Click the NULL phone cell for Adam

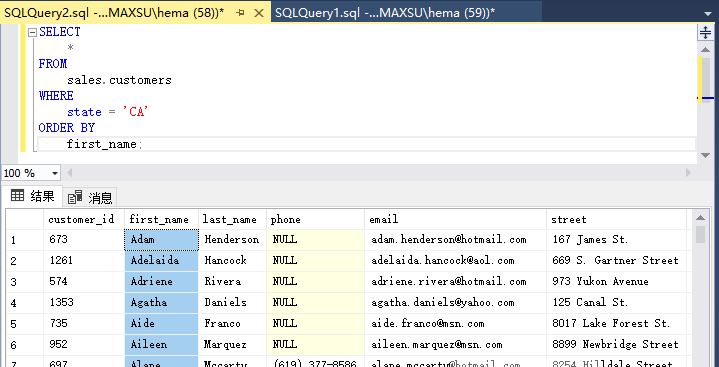(x=315, y=239)
